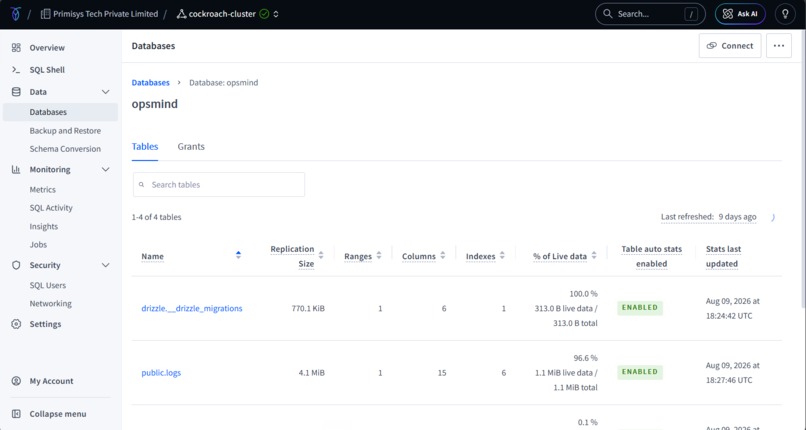
Task: Open Networking under Security
Action: (50, 304)
